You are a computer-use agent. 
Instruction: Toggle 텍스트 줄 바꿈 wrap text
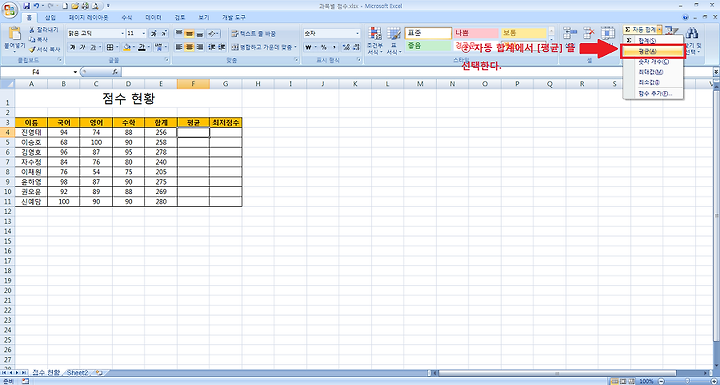pos(254,34)
